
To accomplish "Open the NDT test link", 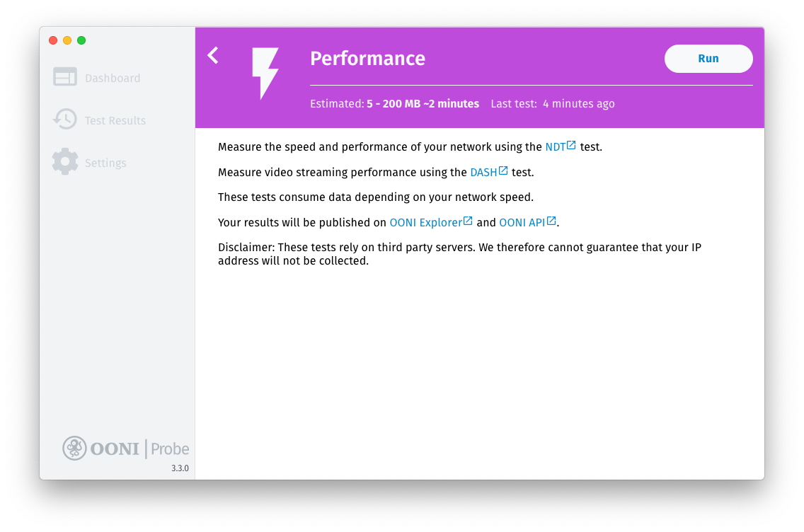I will click(555, 147).
